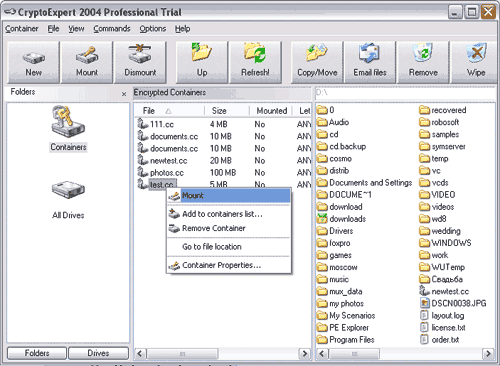This screenshot has height=366, width=500.
Task: Choose Add to containers list… in context menu
Action: [x=229, y=214]
